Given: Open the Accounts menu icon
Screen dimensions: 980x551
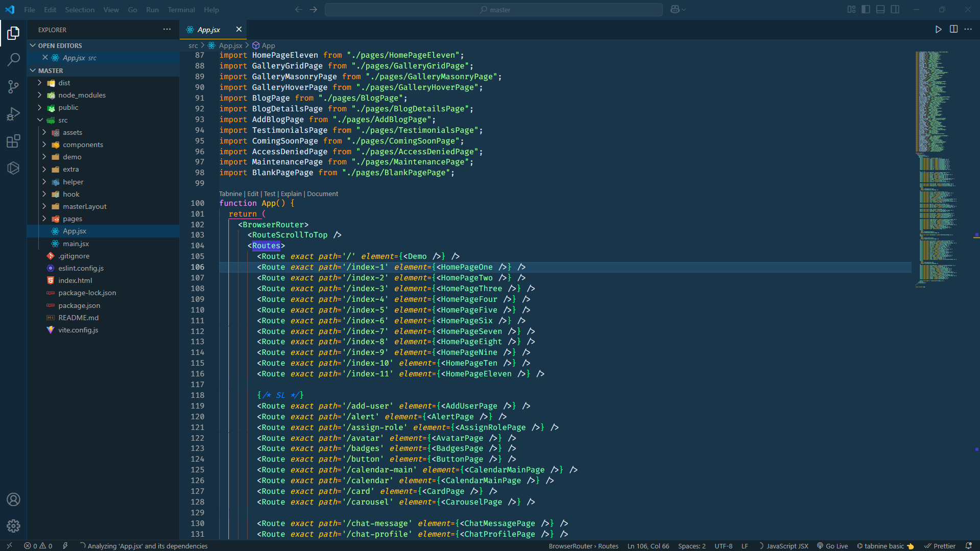Looking at the screenshot, I should (13, 499).
